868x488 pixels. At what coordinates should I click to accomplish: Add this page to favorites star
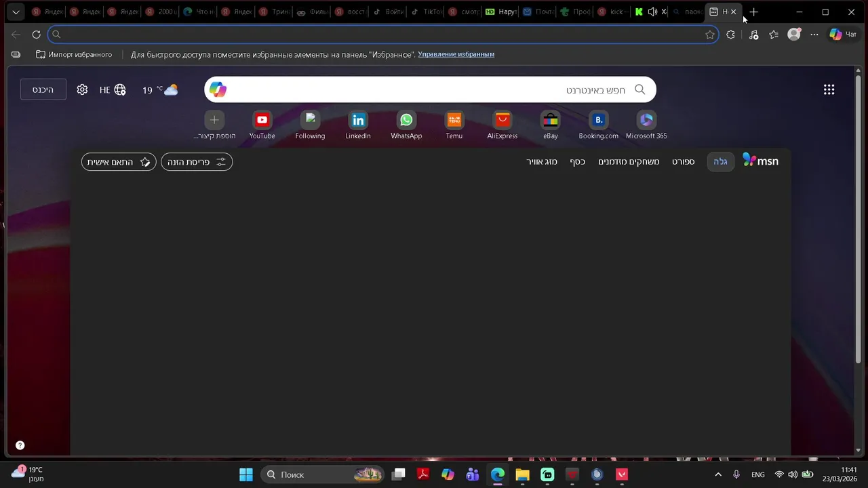(x=710, y=35)
